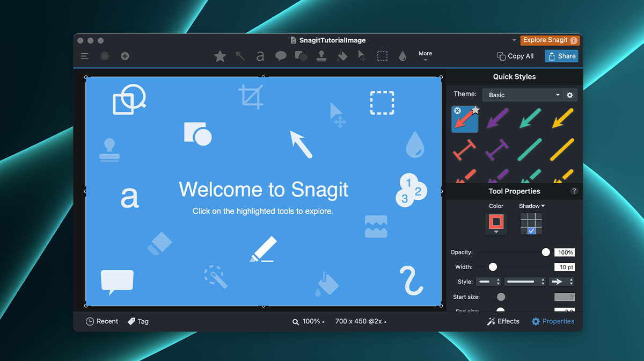
Task: Click the Copy All button
Action: (515, 56)
